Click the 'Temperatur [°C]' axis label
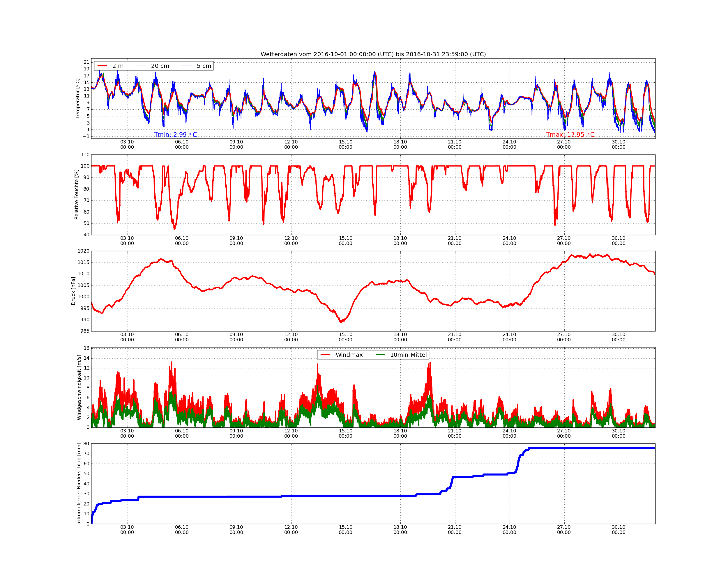This screenshot has height=582, width=728. click(x=78, y=99)
